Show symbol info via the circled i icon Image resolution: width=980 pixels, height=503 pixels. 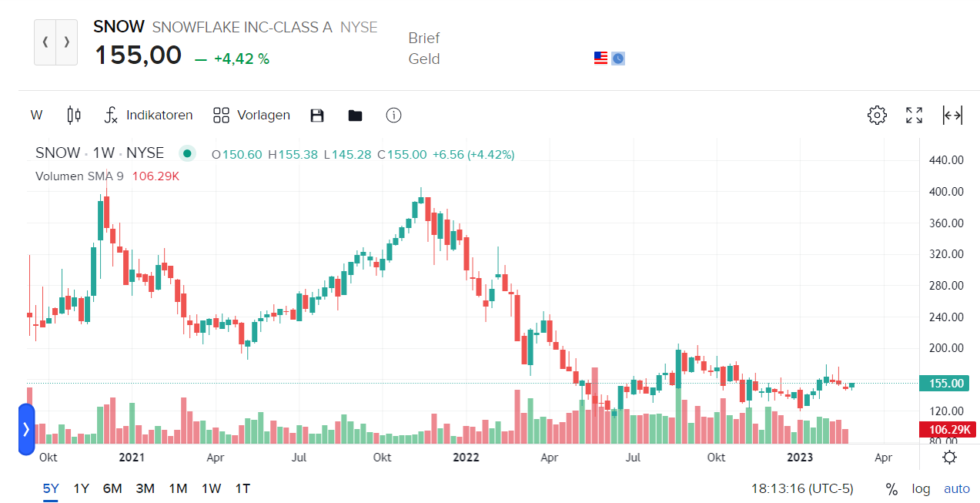tap(393, 116)
